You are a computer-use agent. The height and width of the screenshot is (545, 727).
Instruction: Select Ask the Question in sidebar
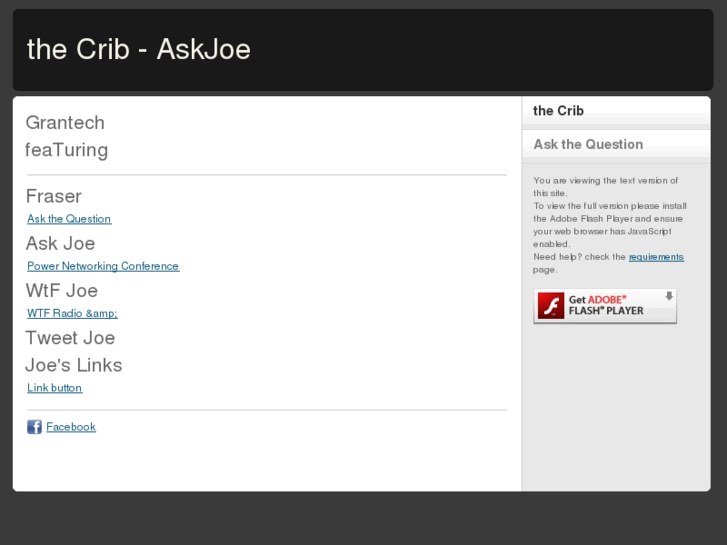pos(588,144)
